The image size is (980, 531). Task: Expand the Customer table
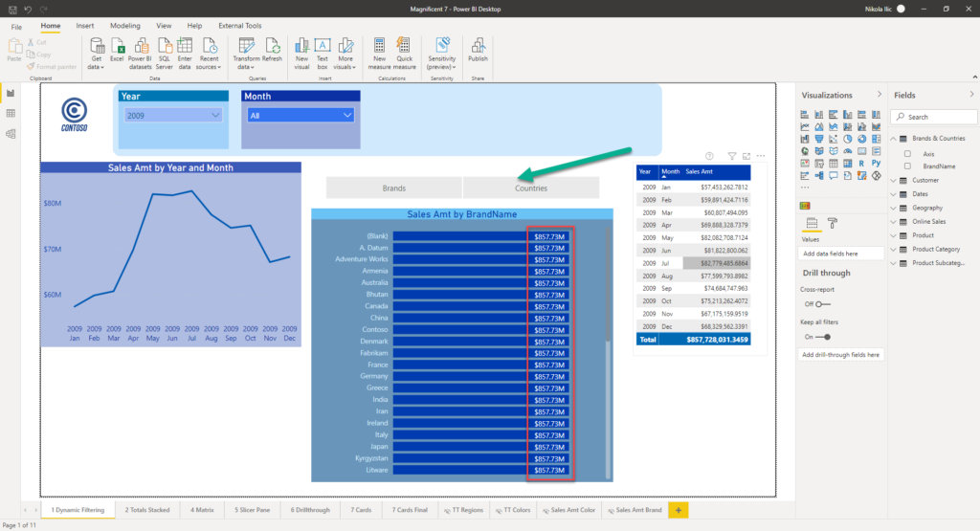coord(894,181)
